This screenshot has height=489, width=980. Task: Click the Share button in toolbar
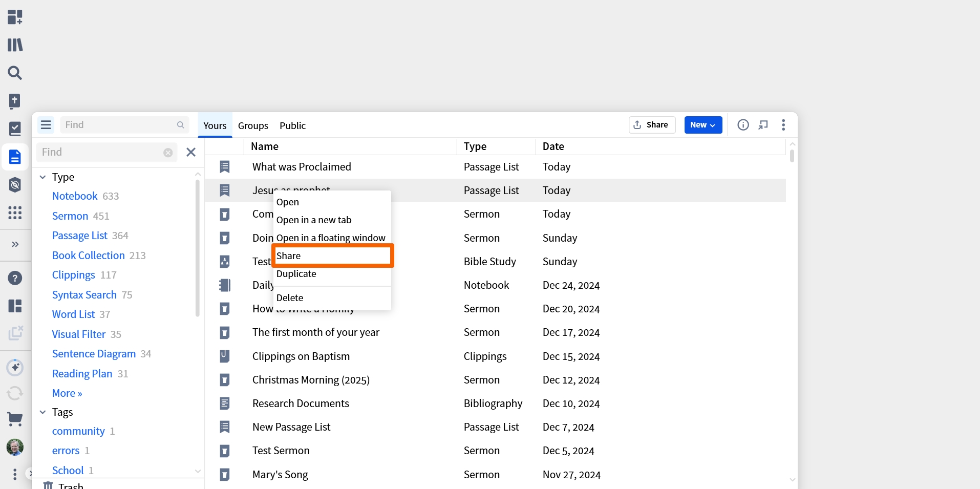point(652,125)
